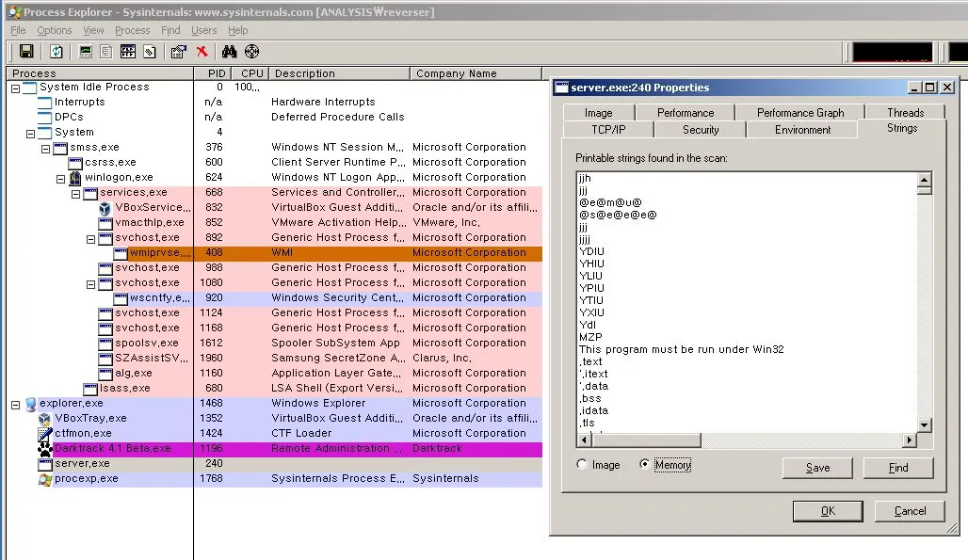Click strings list scroll up arrow
The width and height of the screenshot is (968, 560).
[924, 180]
